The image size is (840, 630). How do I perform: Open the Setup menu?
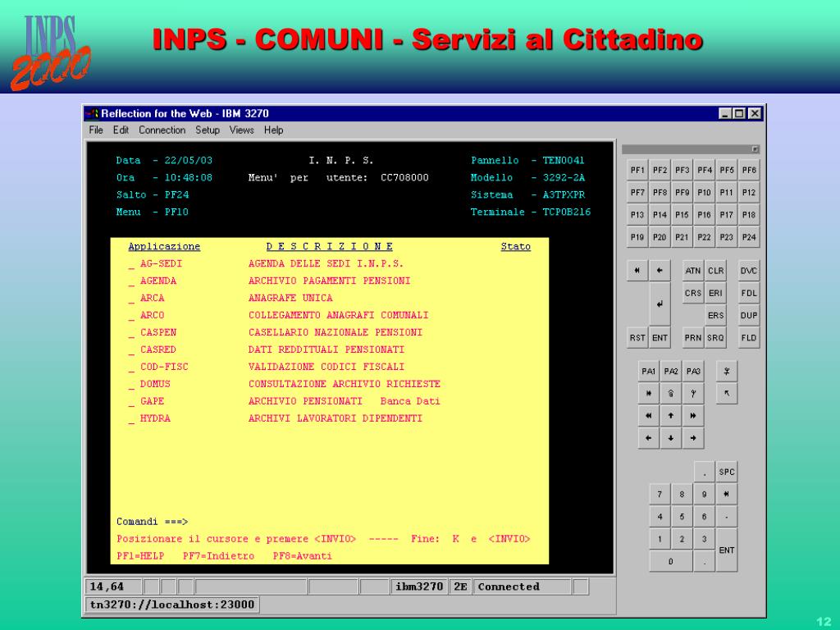tap(208, 130)
